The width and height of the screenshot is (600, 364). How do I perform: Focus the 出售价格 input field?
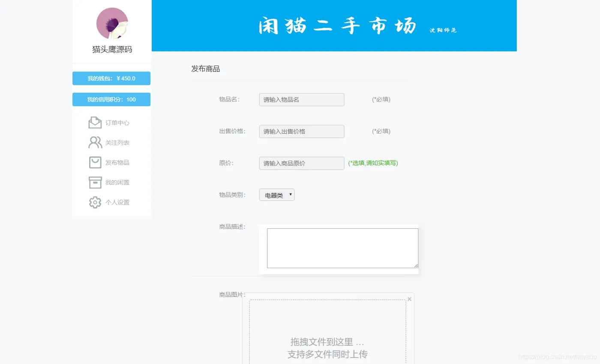[302, 131]
